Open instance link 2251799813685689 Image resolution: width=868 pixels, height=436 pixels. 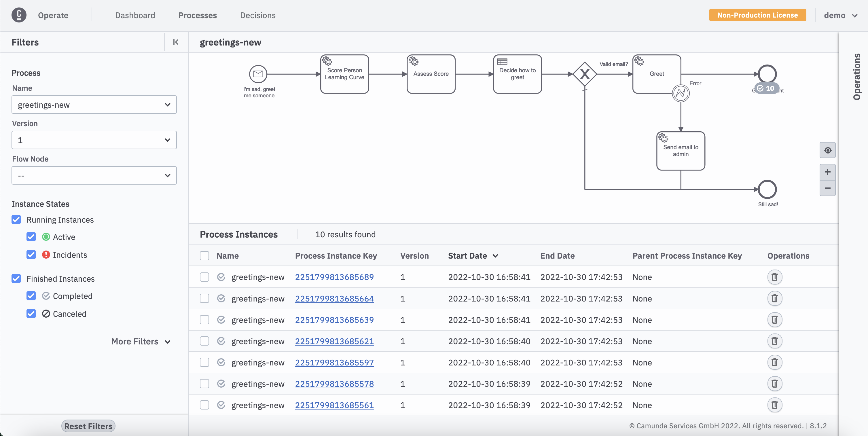pyautogui.click(x=335, y=277)
